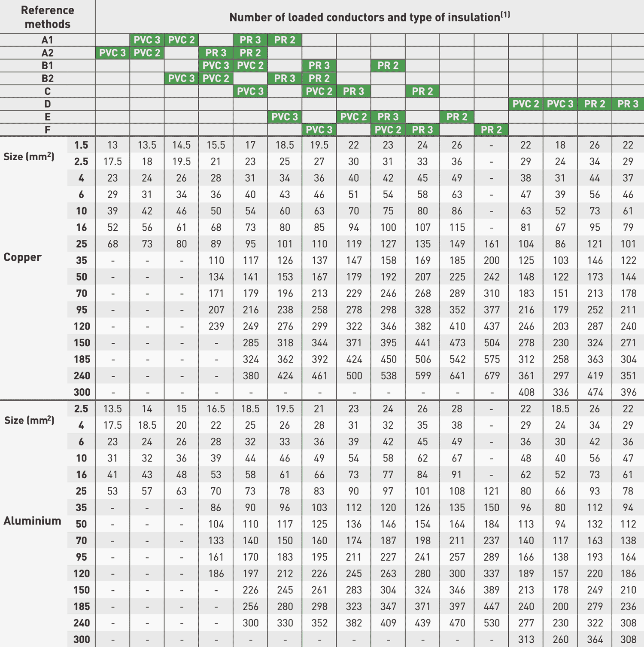Select reference method label B2
Screen dimensions: 644x647
[47, 79]
